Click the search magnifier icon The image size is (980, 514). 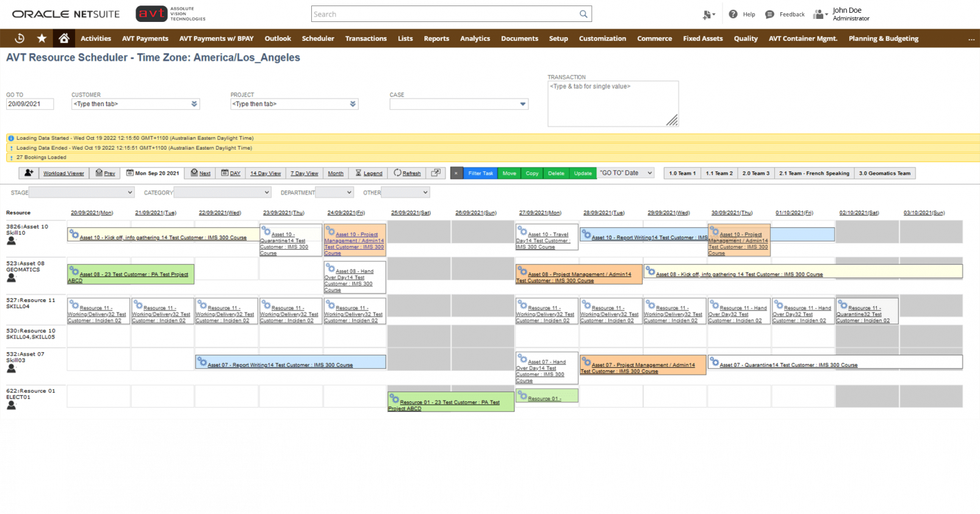[x=583, y=14]
